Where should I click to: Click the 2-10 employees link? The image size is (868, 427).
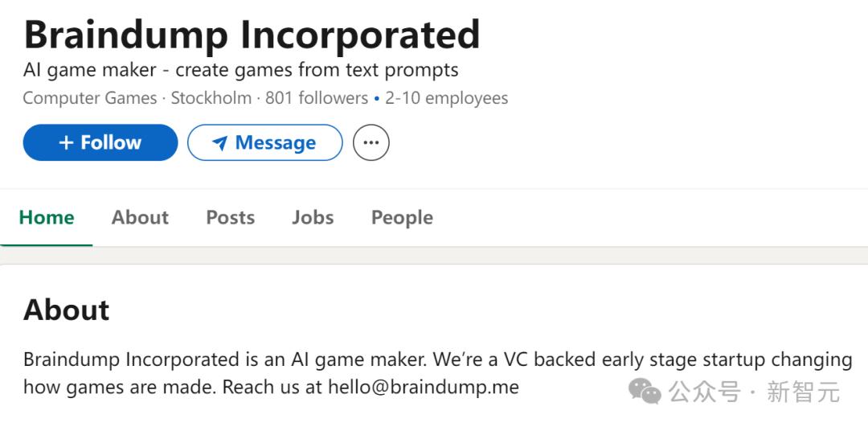click(446, 98)
